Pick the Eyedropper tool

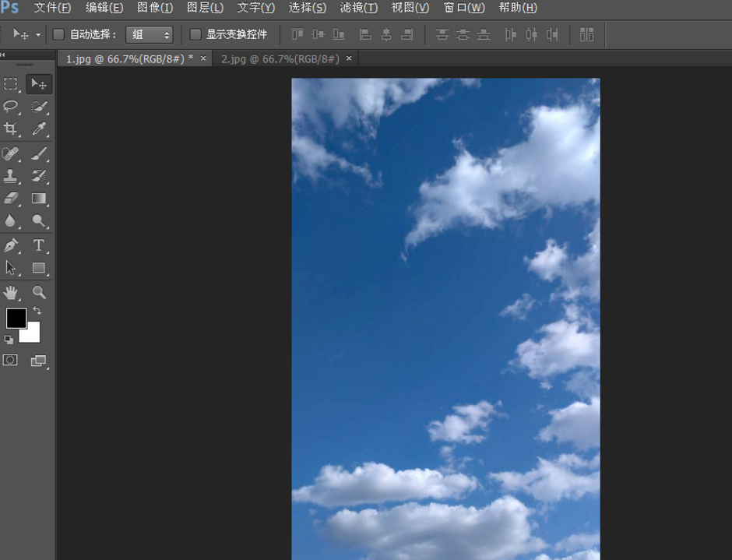coord(39,129)
